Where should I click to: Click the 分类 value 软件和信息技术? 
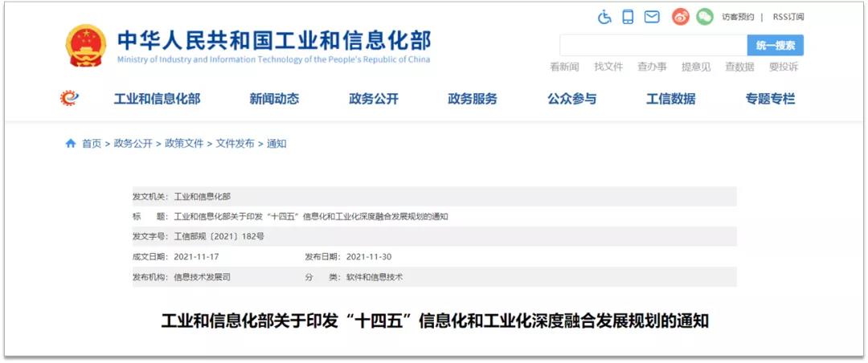click(x=375, y=277)
